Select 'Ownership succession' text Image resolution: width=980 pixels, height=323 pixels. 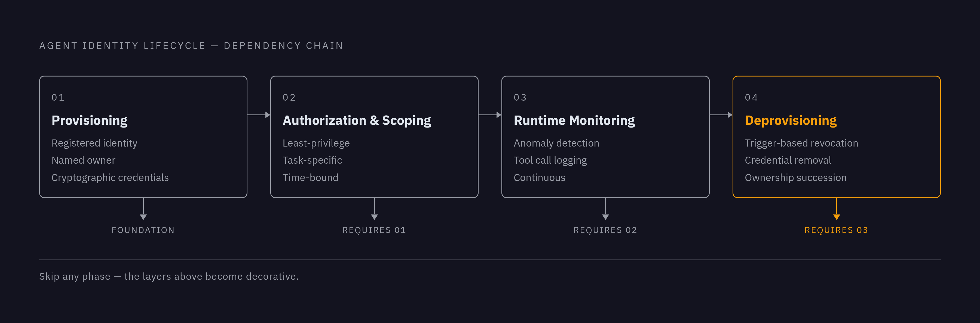click(x=795, y=178)
